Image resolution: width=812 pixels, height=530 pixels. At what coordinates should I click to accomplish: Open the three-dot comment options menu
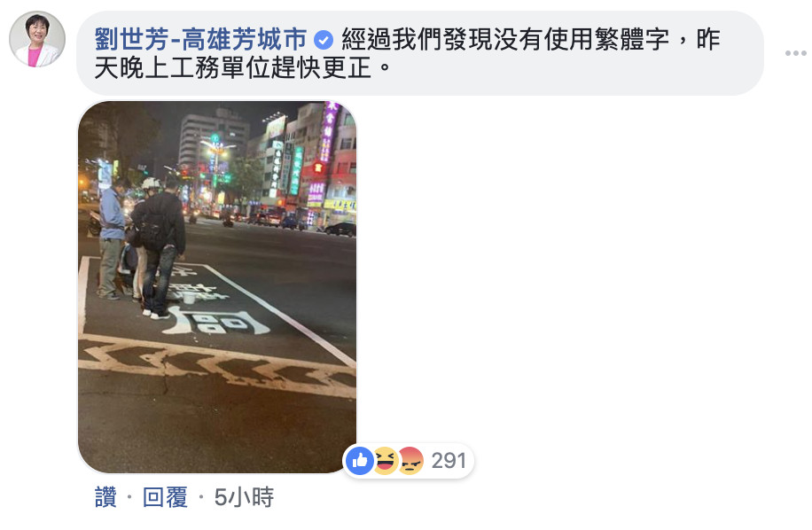[795, 53]
